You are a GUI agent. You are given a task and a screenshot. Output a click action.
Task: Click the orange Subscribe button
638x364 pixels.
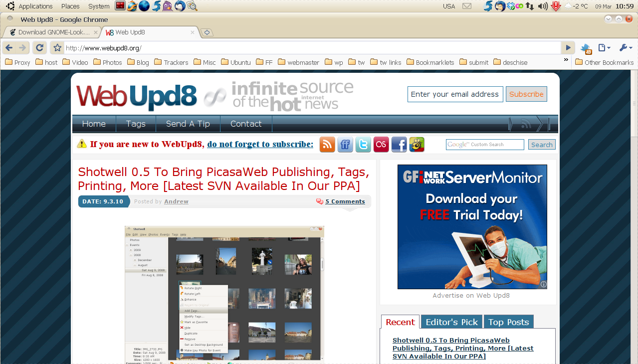point(526,94)
